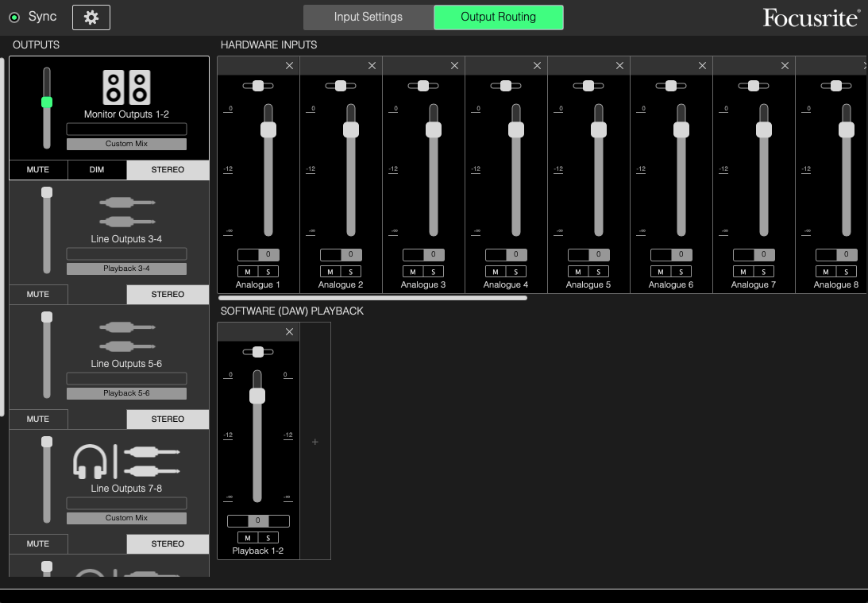Click the speaker icon on Monitor Outputs 1-2

(x=126, y=86)
